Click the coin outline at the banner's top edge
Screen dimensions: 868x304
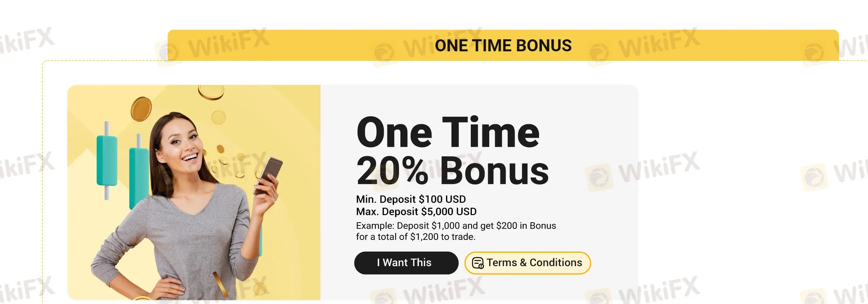pos(211,92)
